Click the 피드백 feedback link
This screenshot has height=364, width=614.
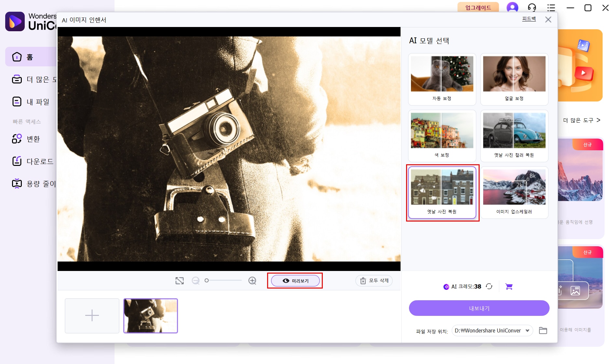pyautogui.click(x=529, y=19)
